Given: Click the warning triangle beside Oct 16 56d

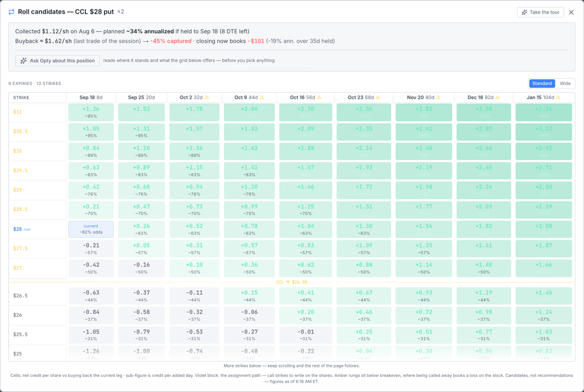Looking at the screenshot, I should click(x=319, y=97).
